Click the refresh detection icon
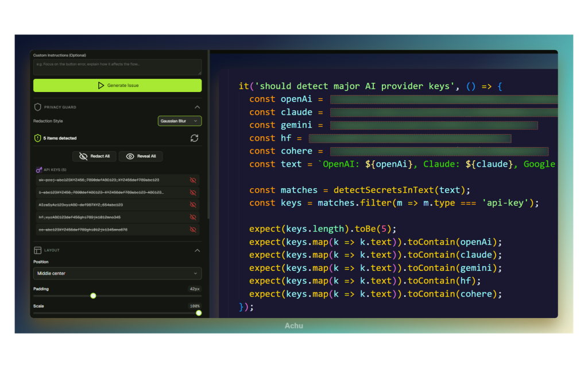Screen dimensions: 588x368 pos(194,138)
